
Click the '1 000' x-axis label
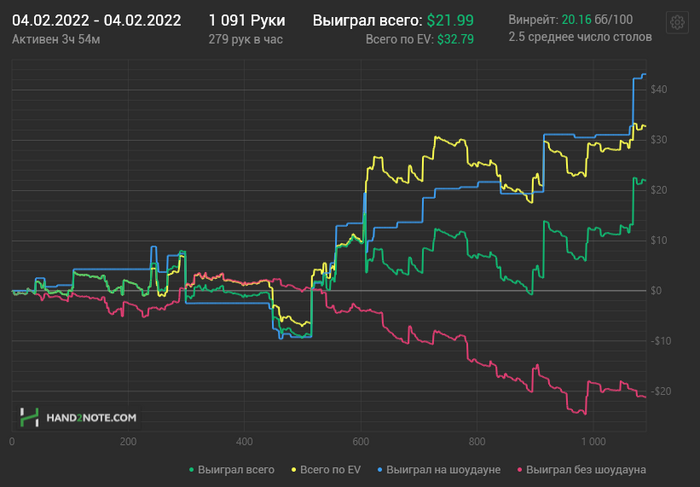click(x=593, y=442)
